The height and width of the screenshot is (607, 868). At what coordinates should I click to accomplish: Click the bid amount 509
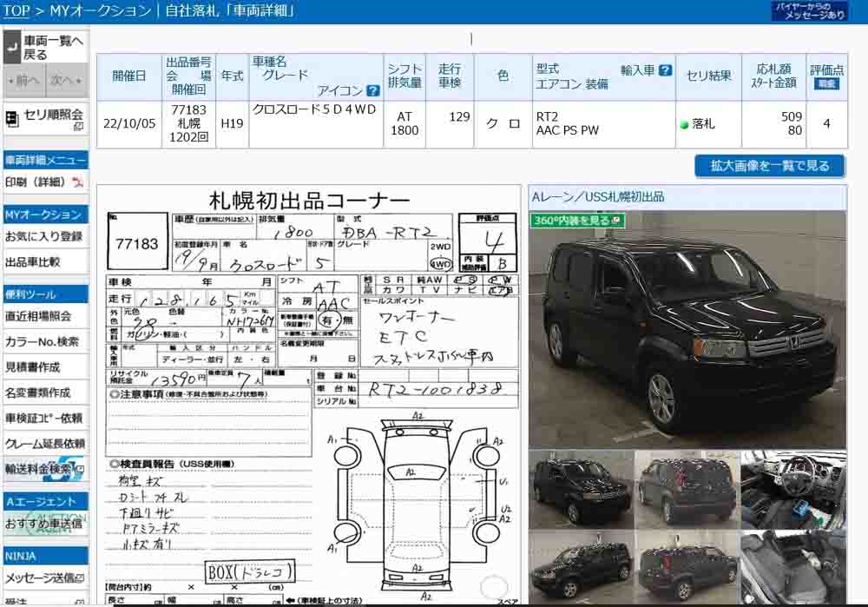point(792,117)
